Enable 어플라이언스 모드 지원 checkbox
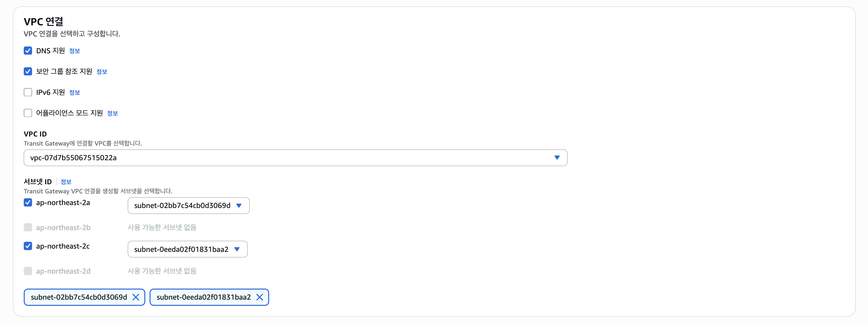The height and width of the screenshot is (325, 868). (x=28, y=113)
